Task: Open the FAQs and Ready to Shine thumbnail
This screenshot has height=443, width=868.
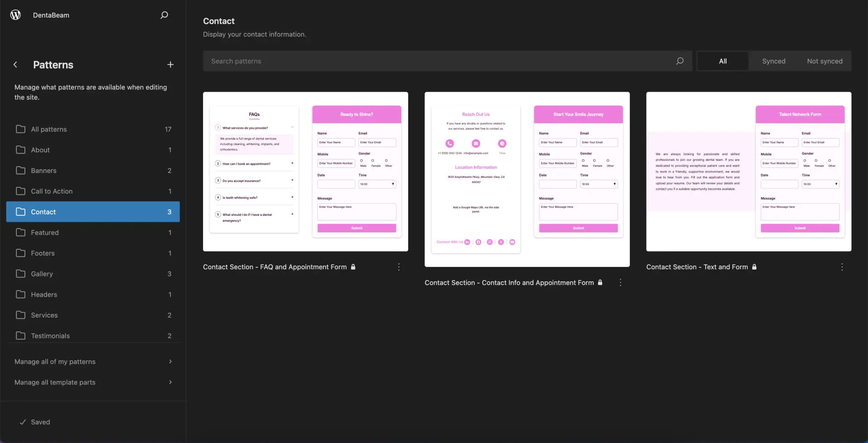Action: click(x=306, y=172)
